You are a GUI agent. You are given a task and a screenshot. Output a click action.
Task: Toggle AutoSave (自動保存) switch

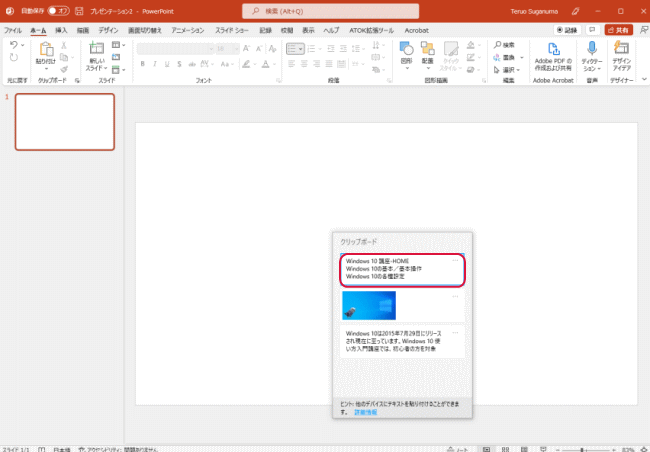pyautogui.click(x=58, y=11)
